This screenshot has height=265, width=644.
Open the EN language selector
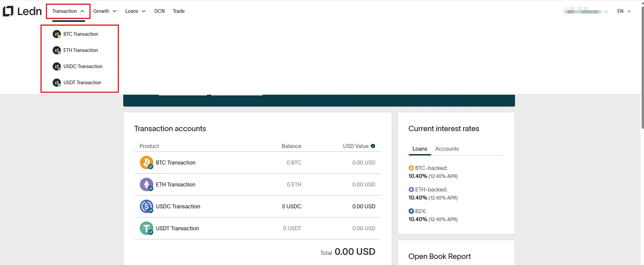(624, 11)
